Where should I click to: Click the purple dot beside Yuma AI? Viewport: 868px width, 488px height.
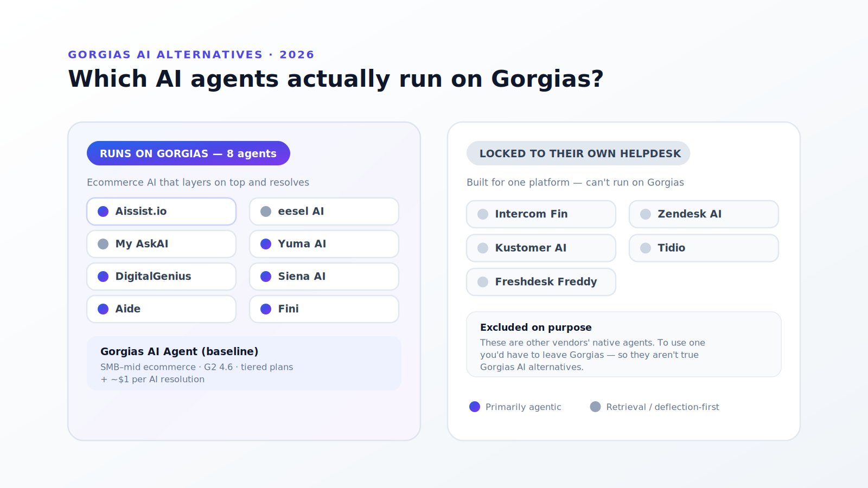[x=266, y=244]
